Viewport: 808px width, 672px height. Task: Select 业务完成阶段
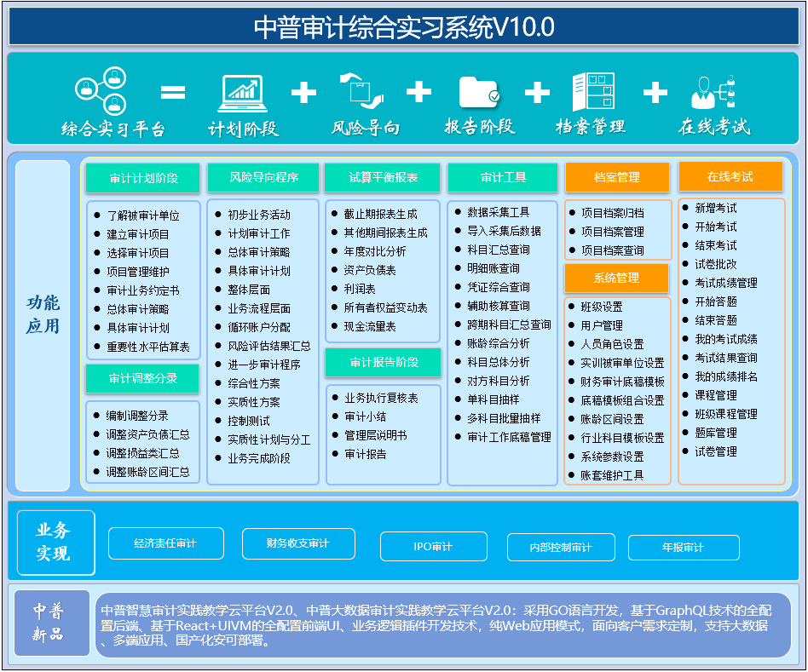(259, 458)
